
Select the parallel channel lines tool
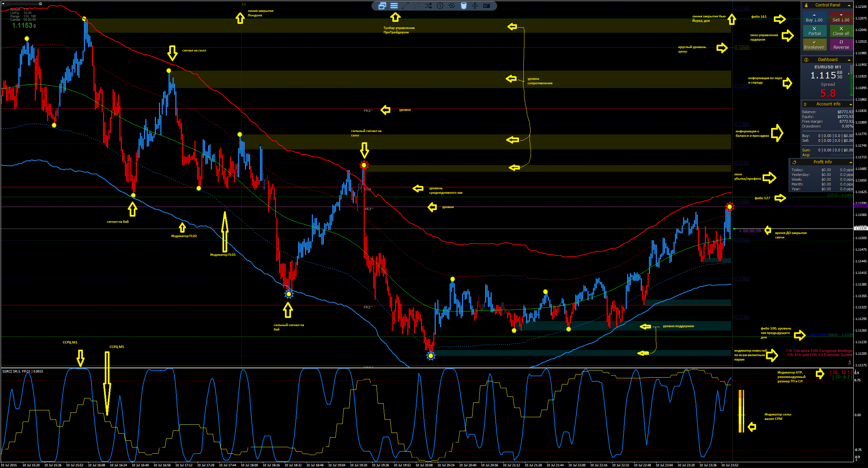[417, 6]
